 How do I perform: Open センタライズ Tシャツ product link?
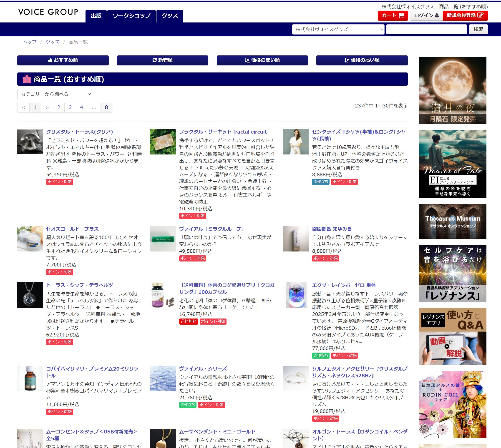[x=359, y=135]
